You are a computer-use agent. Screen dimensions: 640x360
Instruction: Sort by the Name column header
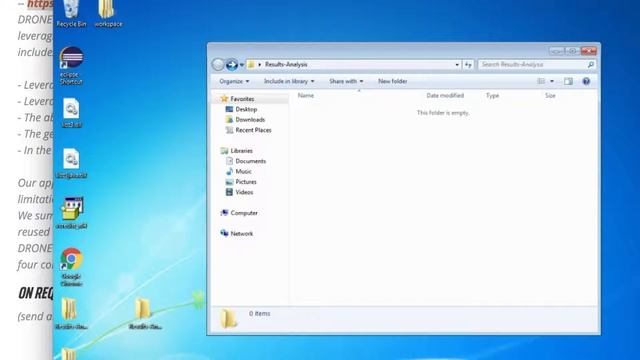[306, 96]
